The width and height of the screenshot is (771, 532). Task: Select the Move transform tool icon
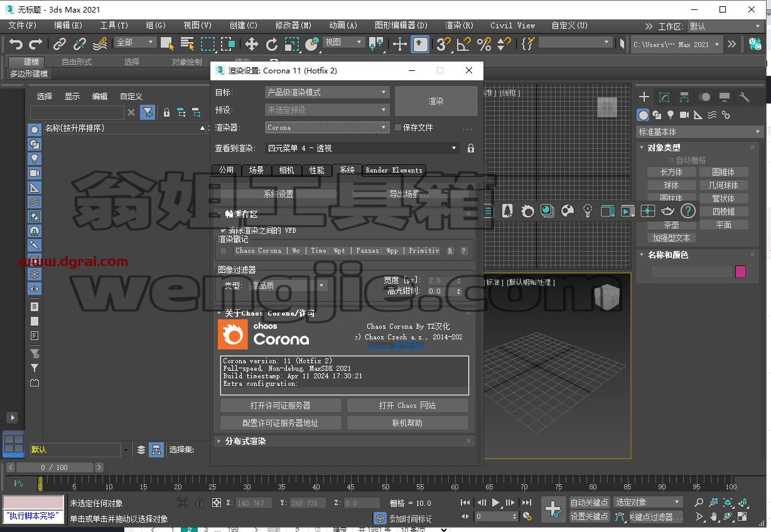tap(251, 44)
